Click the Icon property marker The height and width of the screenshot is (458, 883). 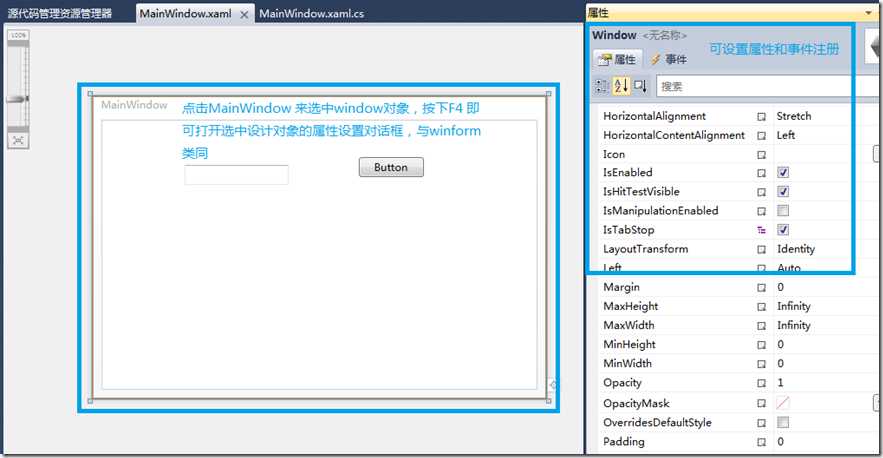pos(761,155)
